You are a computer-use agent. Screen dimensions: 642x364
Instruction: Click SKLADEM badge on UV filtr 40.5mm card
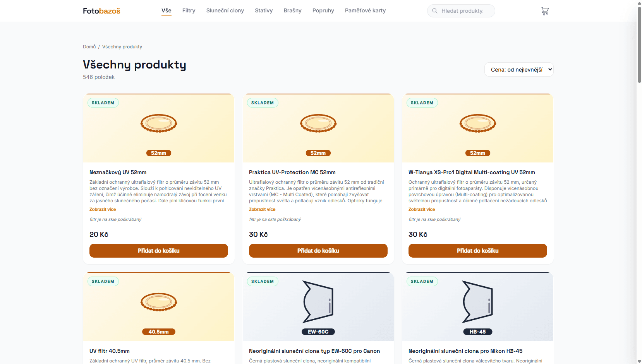pos(103,282)
